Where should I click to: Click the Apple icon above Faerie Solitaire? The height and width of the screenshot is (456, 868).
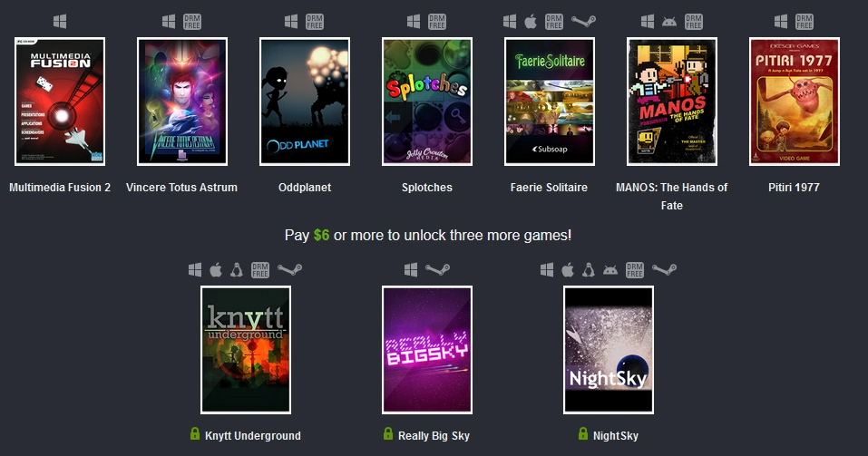coord(531,22)
